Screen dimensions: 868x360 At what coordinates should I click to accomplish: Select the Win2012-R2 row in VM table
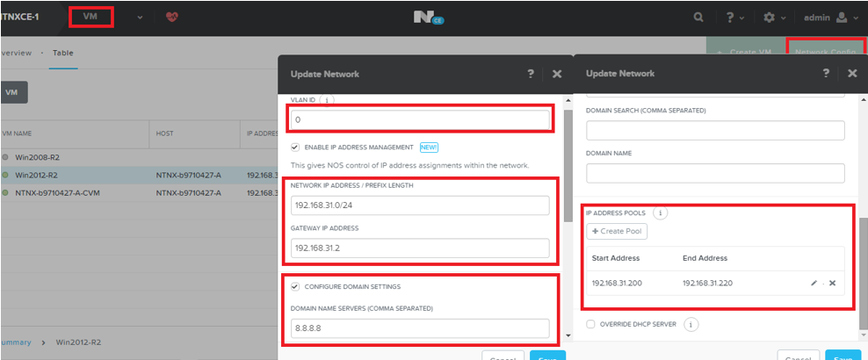pyautogui.click(x=35, y=174)
